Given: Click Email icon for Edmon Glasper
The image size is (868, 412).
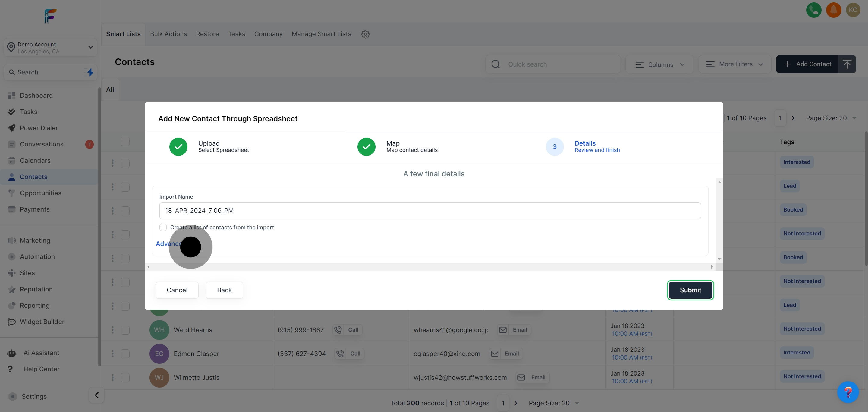Looking at the screenshot, I should [495, 354].
